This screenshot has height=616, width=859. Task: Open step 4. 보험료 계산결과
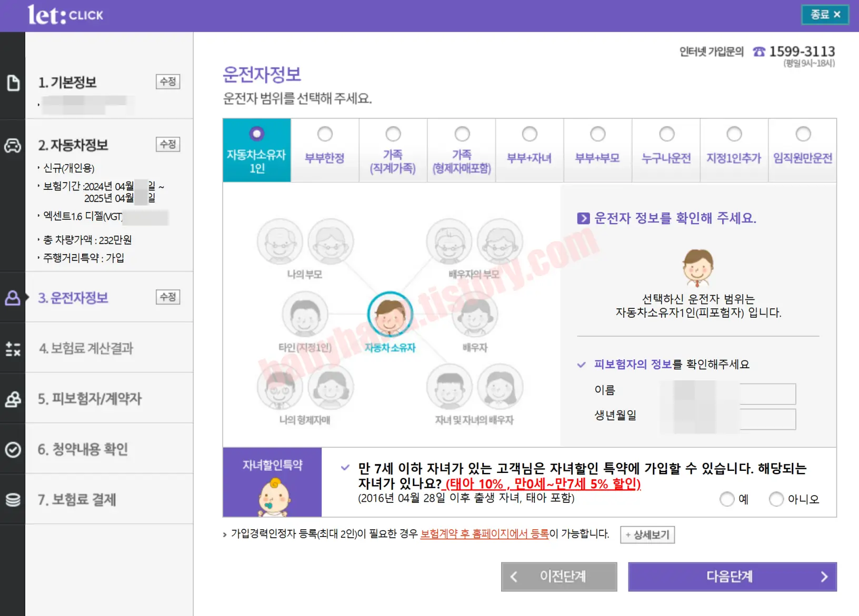click(86, 348)
